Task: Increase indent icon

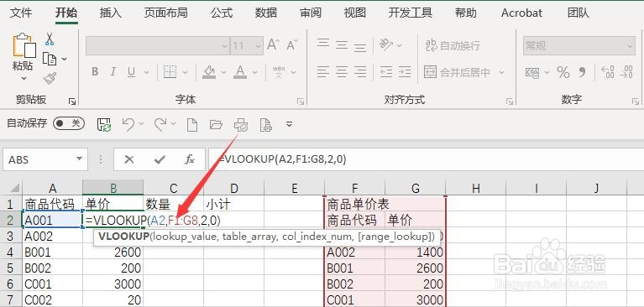Action: (x=405, y=72)
